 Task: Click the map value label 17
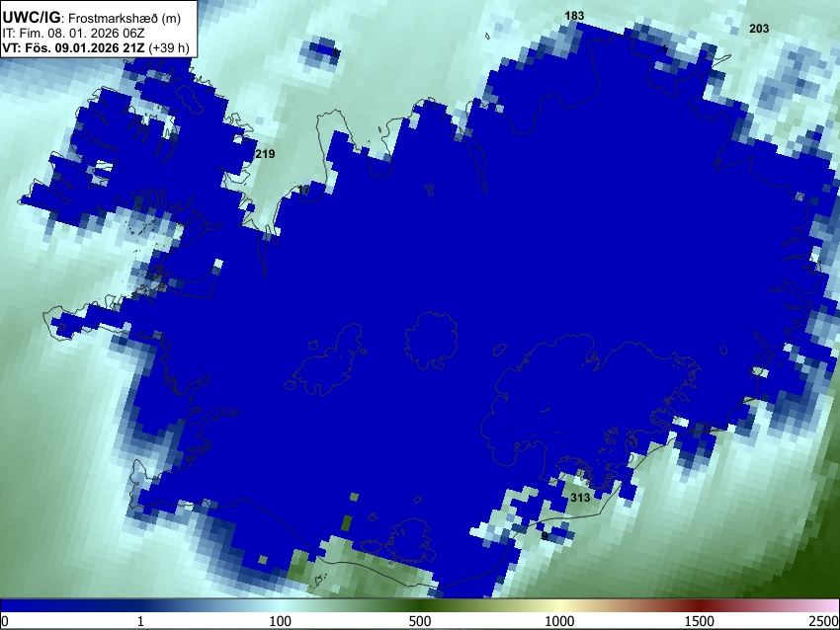point(303,190)
